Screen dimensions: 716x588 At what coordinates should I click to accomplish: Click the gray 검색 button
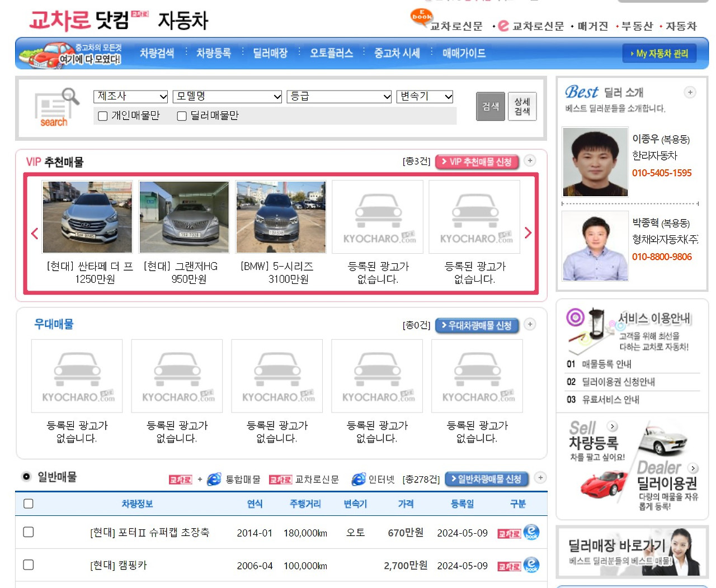coord(491,106)
